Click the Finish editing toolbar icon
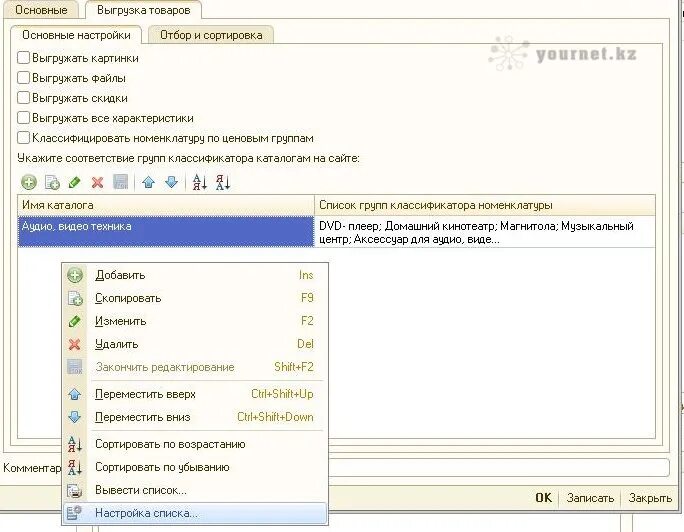Viewport: 684px width, 532px height. click(120, 182)
